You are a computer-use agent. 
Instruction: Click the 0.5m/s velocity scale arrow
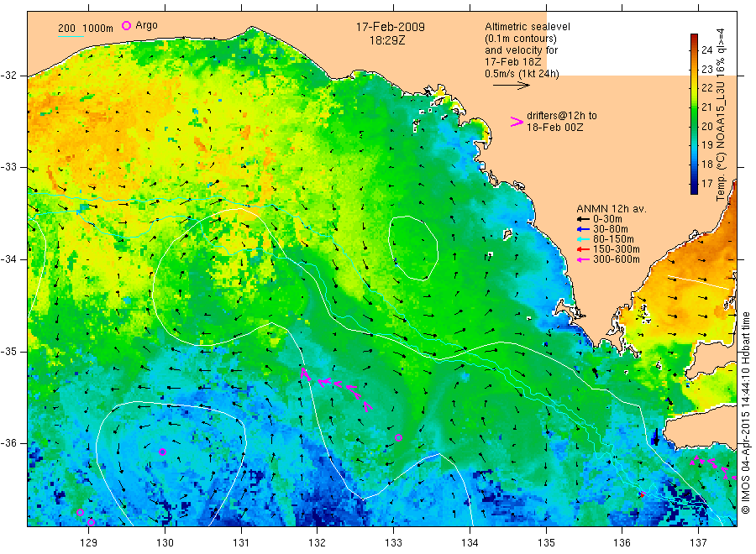pos(511,86)
